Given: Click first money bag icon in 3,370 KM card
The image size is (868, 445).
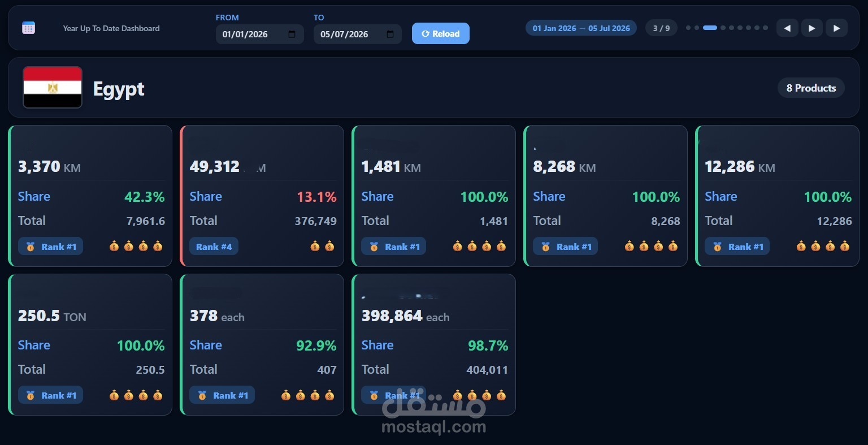Looking at the screenshot, I should (114, 246).
